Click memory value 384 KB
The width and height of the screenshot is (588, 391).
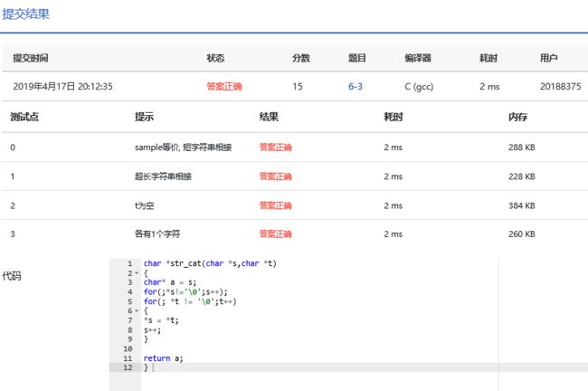(x=522, y=205)
